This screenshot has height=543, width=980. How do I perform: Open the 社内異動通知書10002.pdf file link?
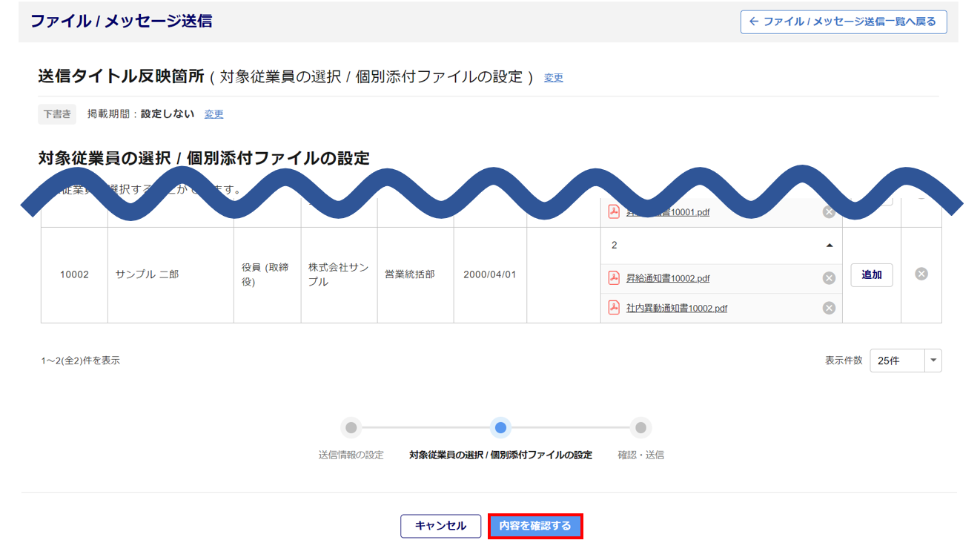click(x=676, y=309)
